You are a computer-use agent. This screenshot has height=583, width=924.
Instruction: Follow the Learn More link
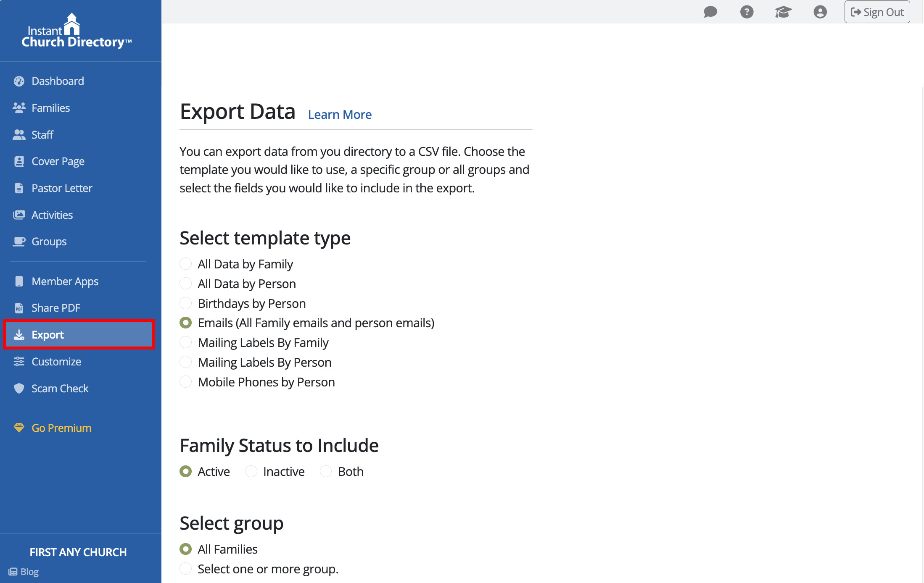[x=340, y=115]
